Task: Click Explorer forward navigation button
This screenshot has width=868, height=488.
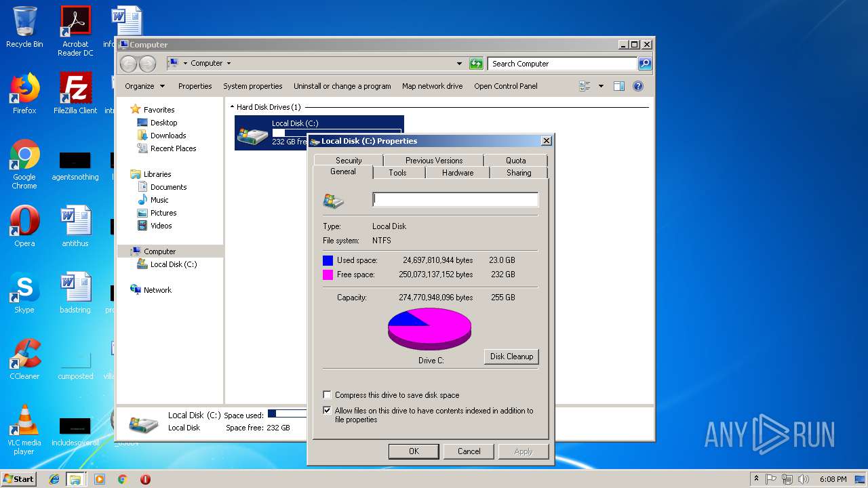Action: click(147, 64)
